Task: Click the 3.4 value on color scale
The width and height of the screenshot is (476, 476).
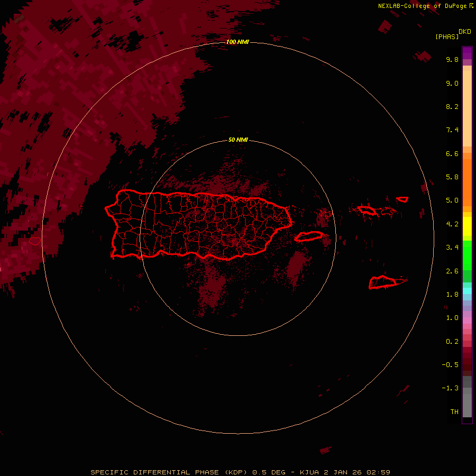Action: click(x=452, y=248)
